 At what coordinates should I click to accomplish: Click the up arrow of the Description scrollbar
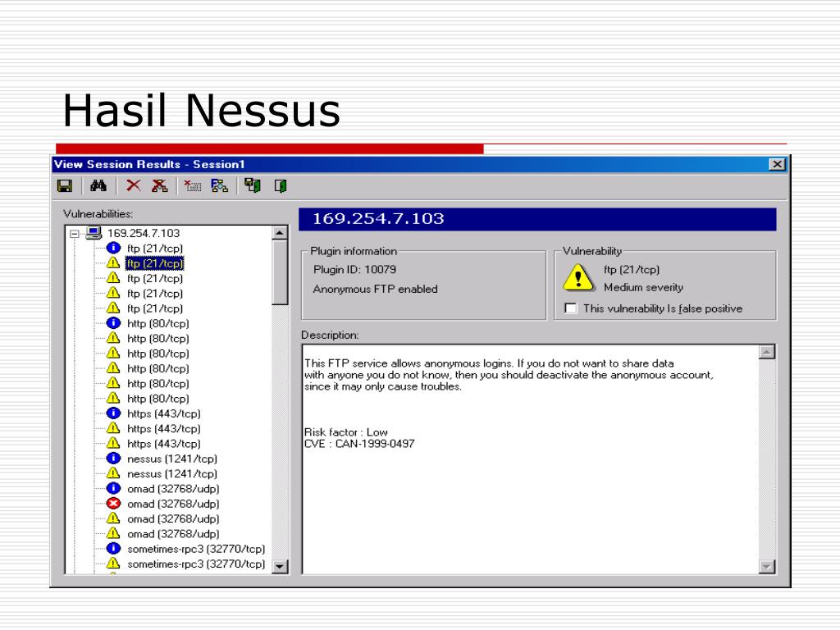pyautogui.click(x=767, y=352)
